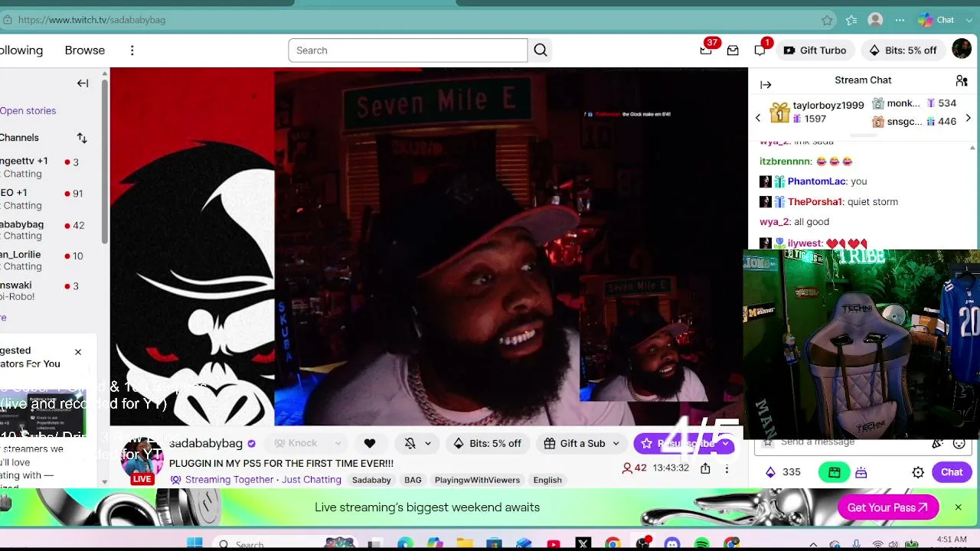
Task: Open the browser Chat copilot dropdown
Action: 969,20
